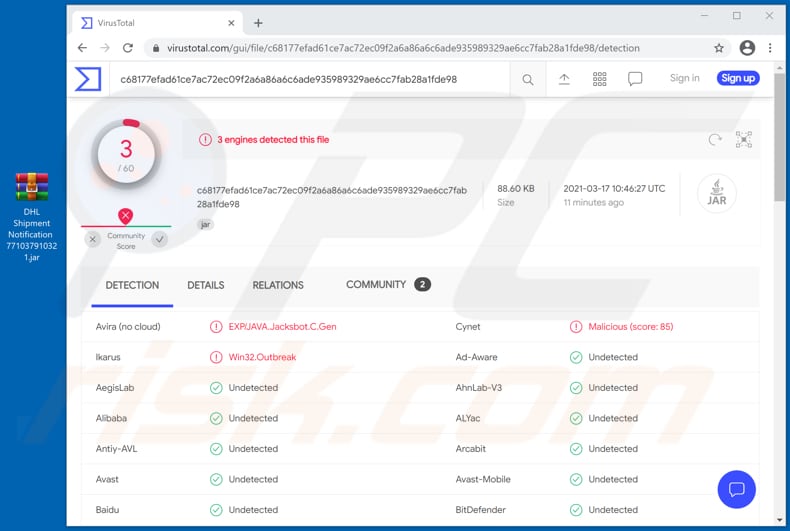The height and width of the screenshot is (531, 790).
Task: Click the reanalyze file icon
Action: [x=714, y=140]
